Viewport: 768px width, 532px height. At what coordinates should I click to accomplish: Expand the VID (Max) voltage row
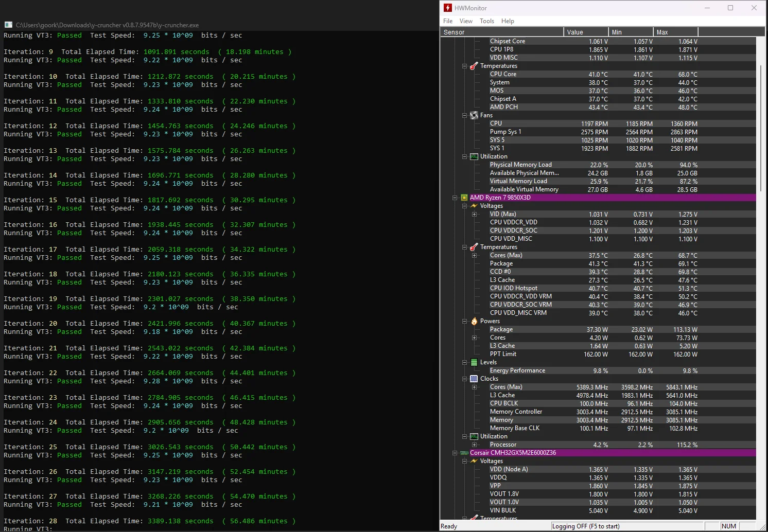coord(474,214)
